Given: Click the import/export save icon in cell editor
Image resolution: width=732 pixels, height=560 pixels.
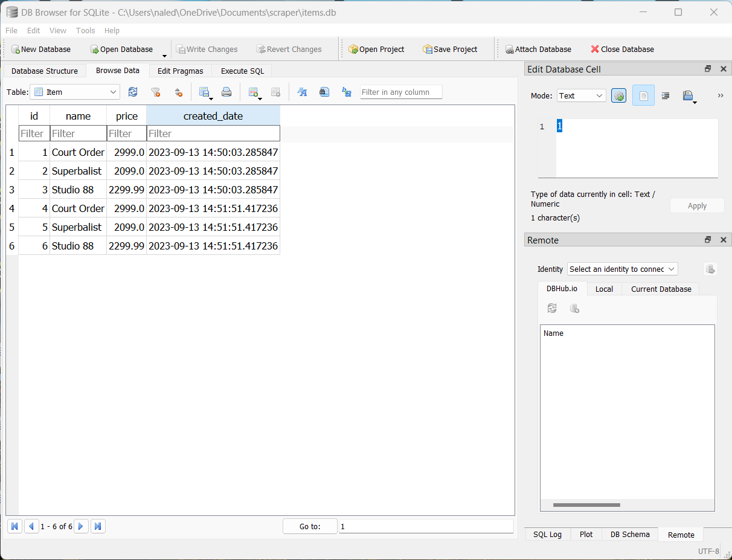Looking at the screenshot, I should pos(688,95).
